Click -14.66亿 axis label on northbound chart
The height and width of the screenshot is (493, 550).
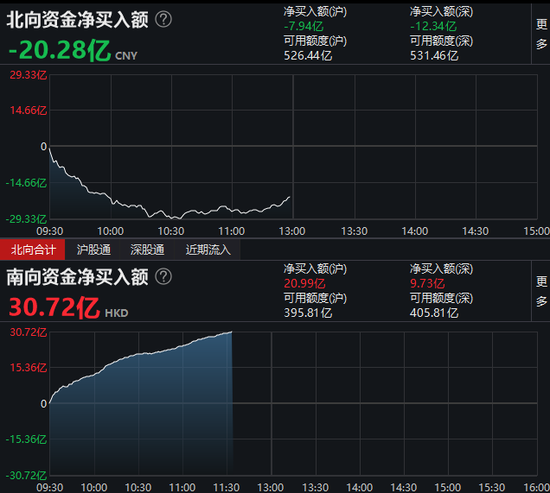[26, 183]
